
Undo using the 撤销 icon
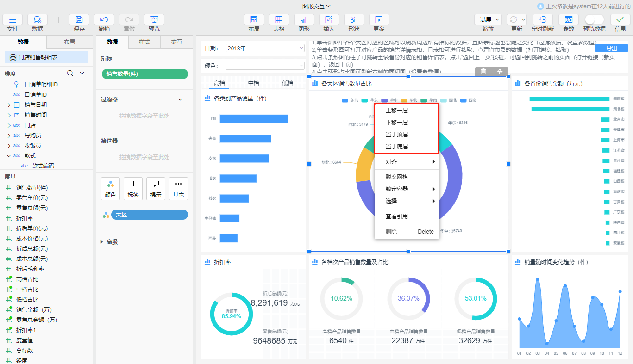[x=104, y=19]
